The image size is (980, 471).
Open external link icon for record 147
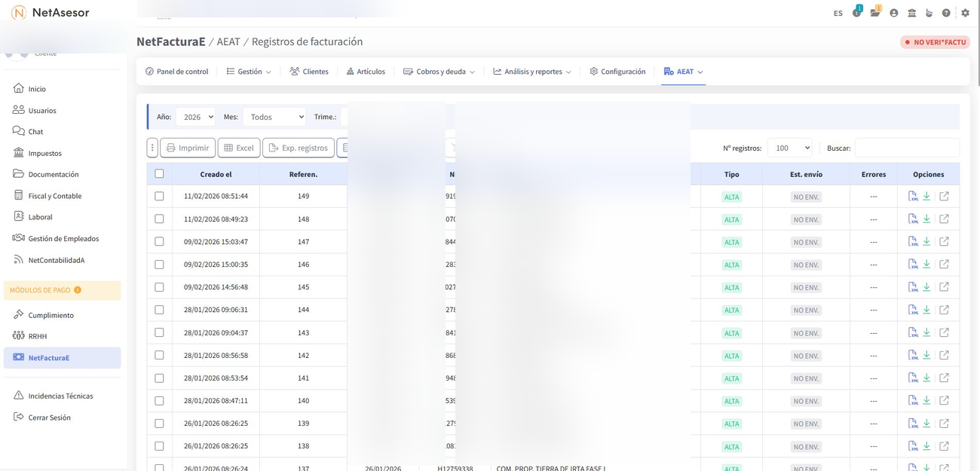pyautogui.click(x=944, y=242)
